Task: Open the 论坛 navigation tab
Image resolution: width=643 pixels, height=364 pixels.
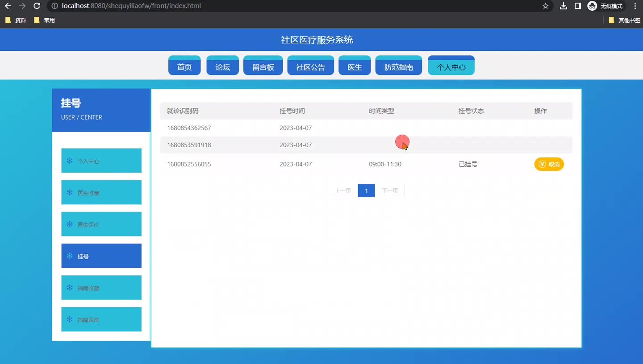Action: click(223, 66)
